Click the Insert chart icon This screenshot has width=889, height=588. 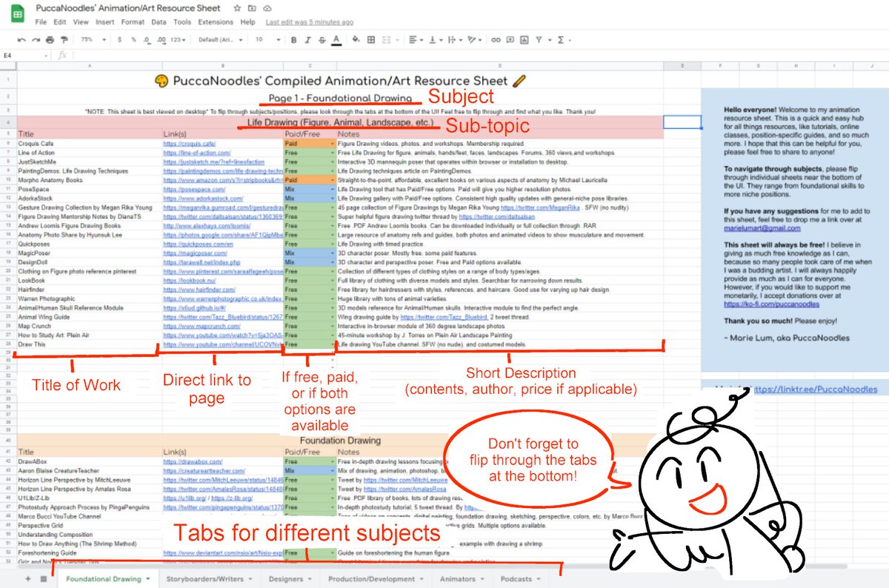[525, 39]
